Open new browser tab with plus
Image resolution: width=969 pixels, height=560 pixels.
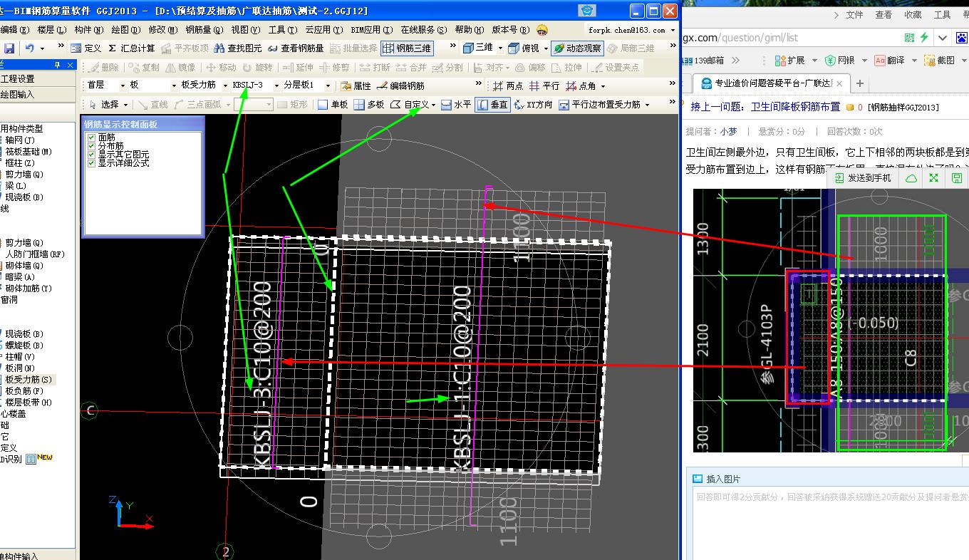(x=859, y=83)
